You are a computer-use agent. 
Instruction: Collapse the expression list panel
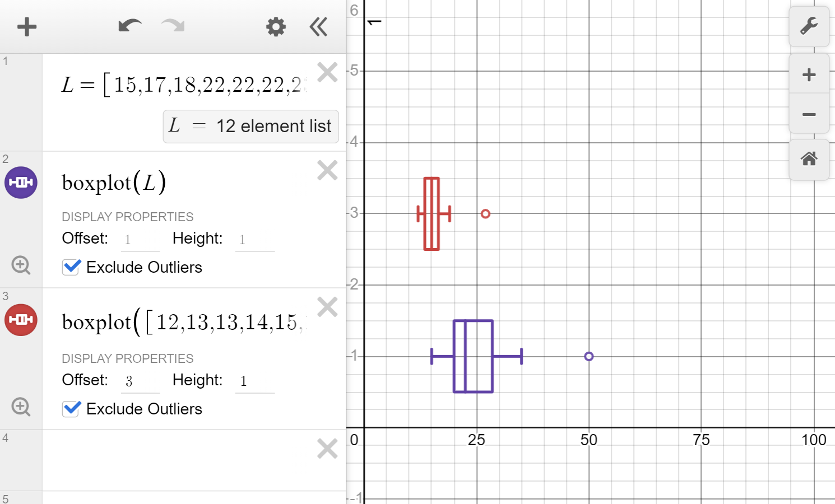point(318,26)
